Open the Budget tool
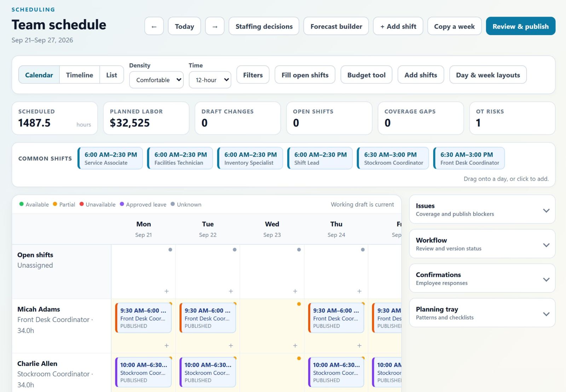566x392 pixels. [366, 75]
